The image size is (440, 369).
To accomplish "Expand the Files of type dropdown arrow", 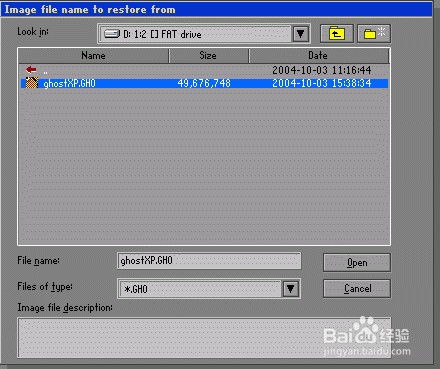I will pos(290,289).
